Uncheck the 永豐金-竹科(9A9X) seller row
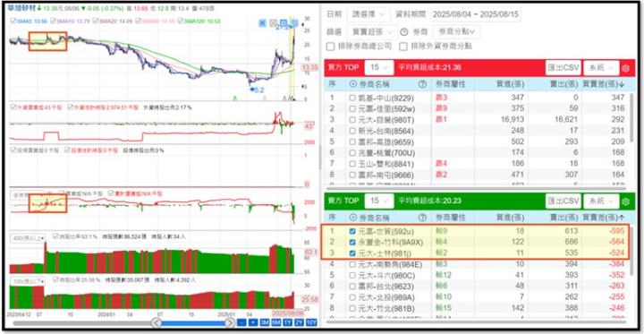This screenshot has width=644, height=334. pos(352,243)
